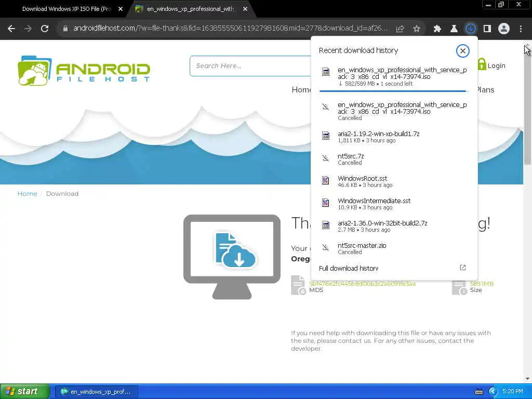The height and width of the screenshot is (399, 532).
Task: Click the nt5src.7z cancelled entry
Action: pos(394,159)
